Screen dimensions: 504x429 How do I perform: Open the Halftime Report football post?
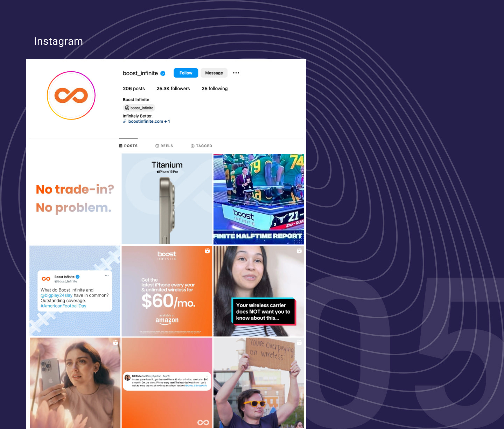pyautogui.click(x=259, y=199)
